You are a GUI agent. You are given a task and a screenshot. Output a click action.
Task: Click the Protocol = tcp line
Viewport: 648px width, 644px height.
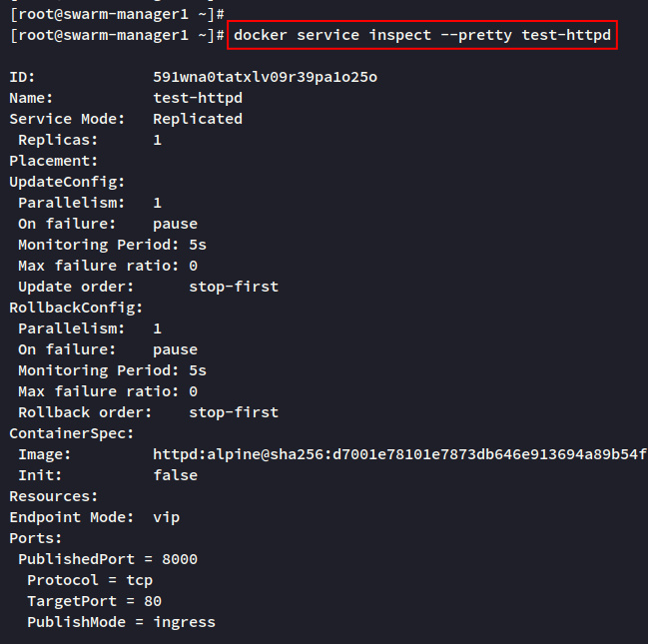(x=90, y=580)
